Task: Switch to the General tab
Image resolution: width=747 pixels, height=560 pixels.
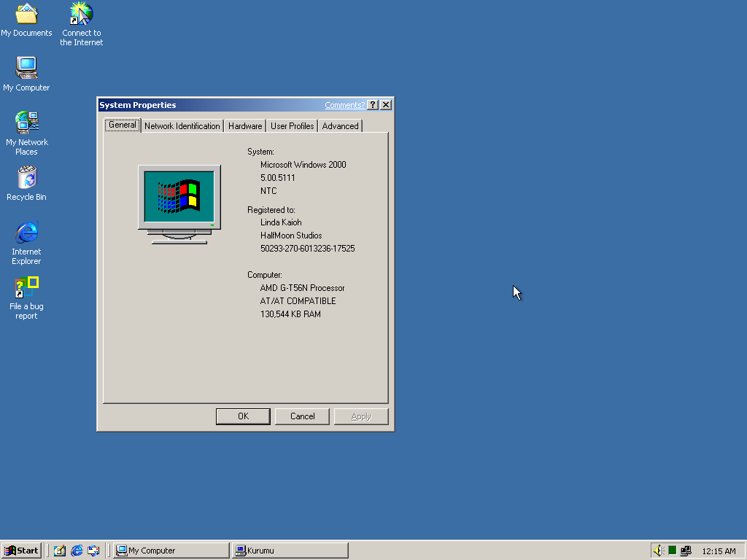Action: point(123,125)
